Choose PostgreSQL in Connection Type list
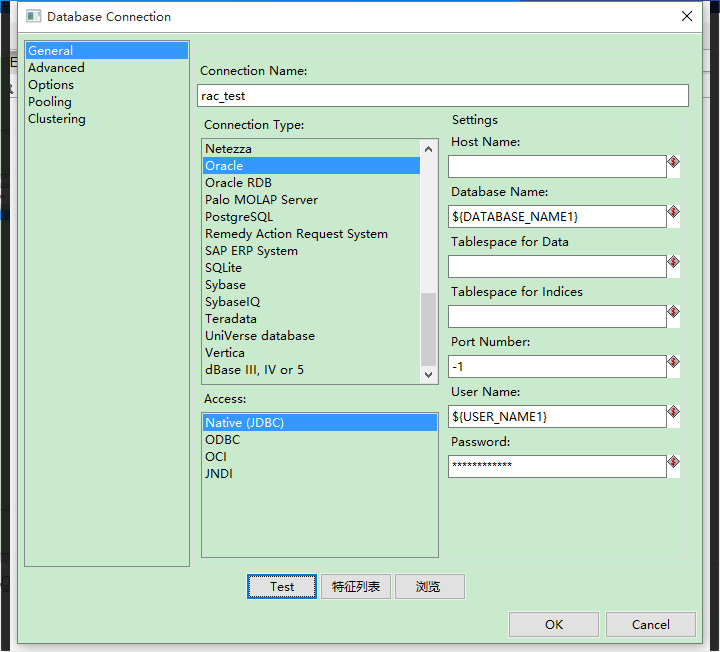Screen dimensions: 720x652 311,217
